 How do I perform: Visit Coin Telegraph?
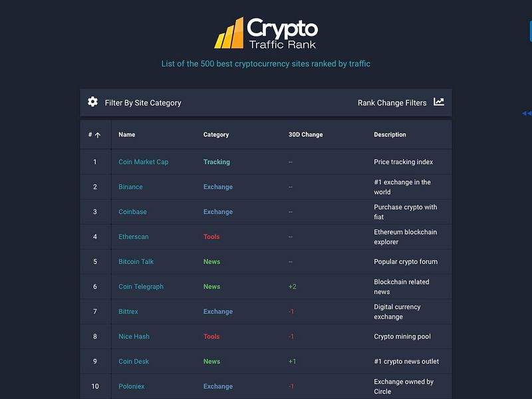tap(140, 287)
